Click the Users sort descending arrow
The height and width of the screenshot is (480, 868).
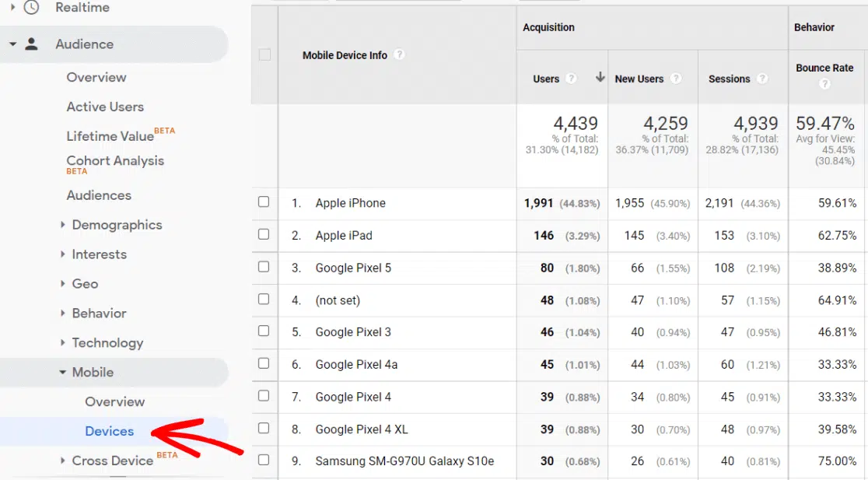(x=600, y=77)
